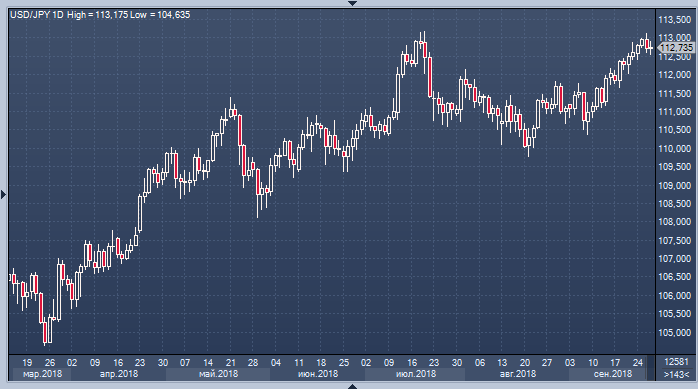This screenshot has height=389, width=698.
Task: Click the current price tag 112,735
Action: coord(676,47)
